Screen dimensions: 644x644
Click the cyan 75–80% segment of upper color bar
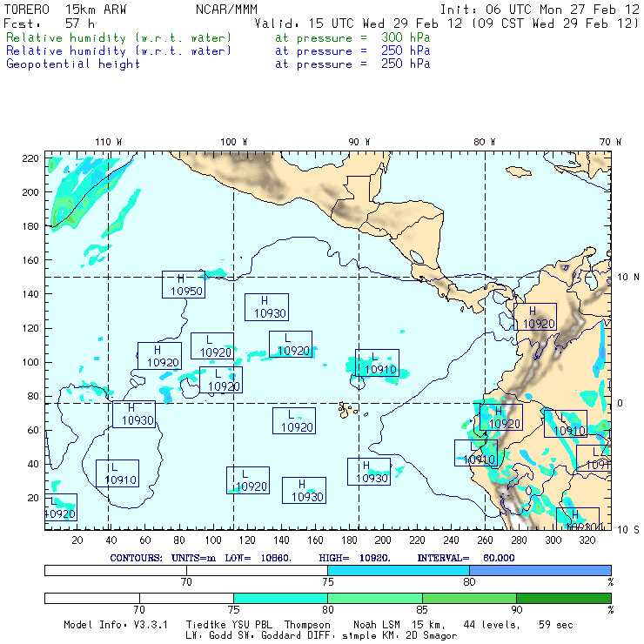click(399, 570)
